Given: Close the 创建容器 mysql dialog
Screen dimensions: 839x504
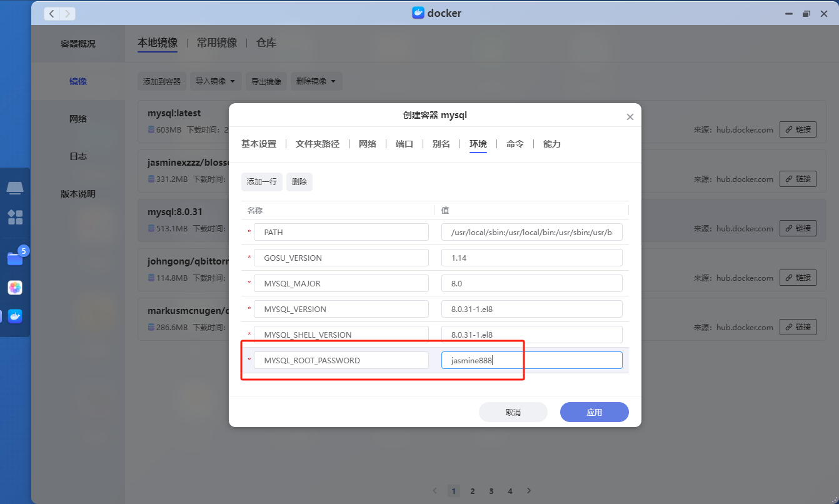Looking at the screenshot, I should point(630,117).
